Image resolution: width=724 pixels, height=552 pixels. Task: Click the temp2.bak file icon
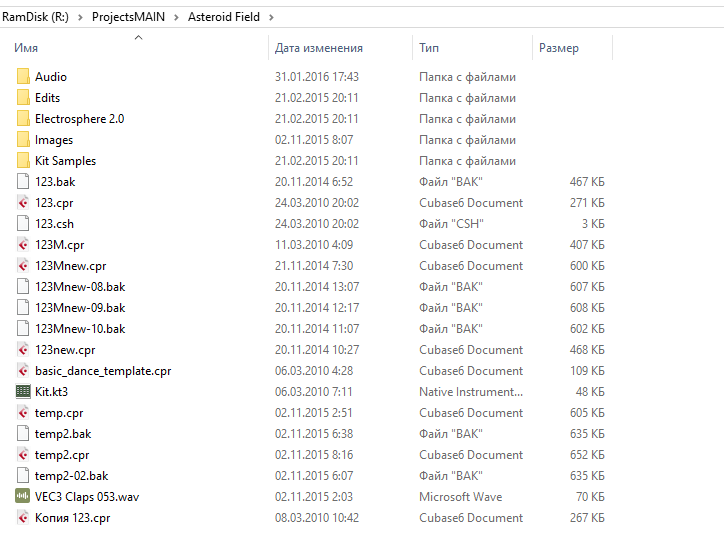(23, 434)
